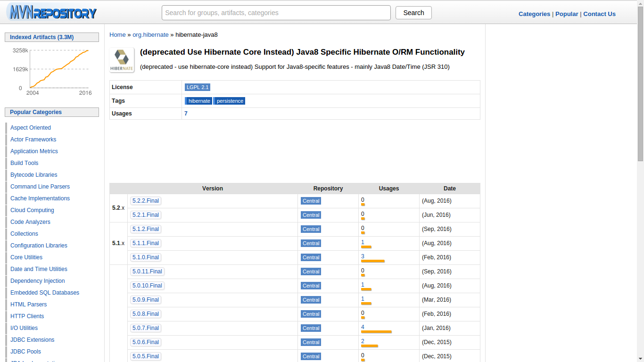The height and width of the screenshot is (362, 644).
Task: Open the Popular menu link
Action: (x=567, y=14)
